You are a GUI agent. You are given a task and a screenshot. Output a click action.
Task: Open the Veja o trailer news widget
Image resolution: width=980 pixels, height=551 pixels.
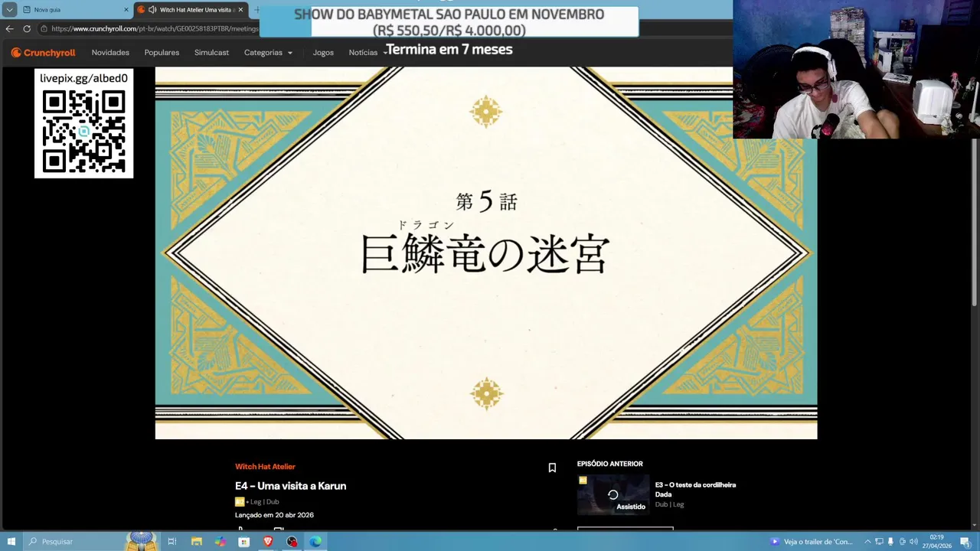pos(812,541)
